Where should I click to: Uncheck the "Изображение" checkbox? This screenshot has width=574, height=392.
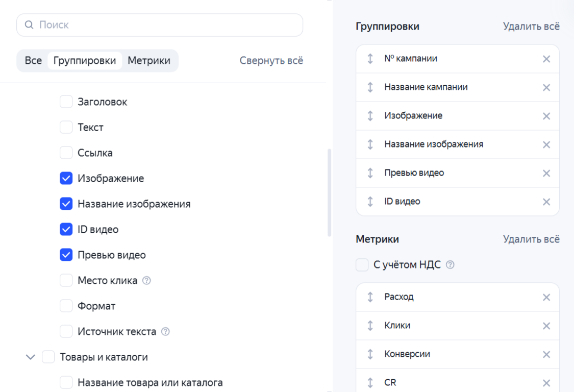click(x=66, y=178)
